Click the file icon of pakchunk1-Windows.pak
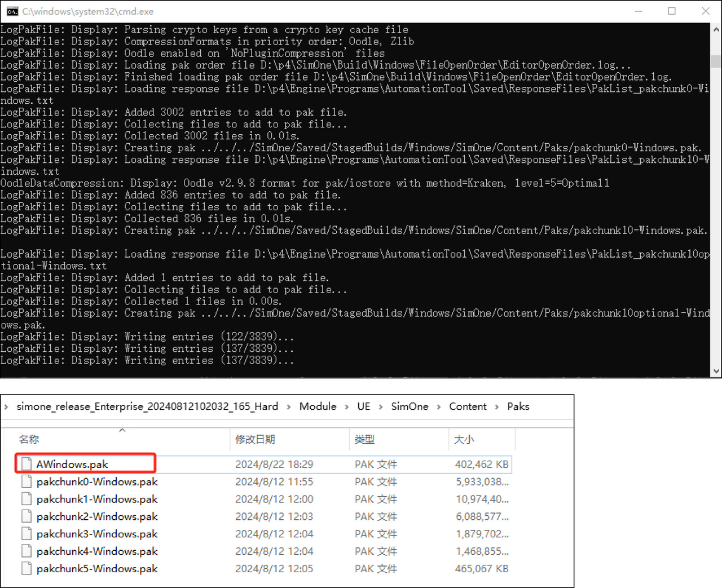 pos(26,499)
